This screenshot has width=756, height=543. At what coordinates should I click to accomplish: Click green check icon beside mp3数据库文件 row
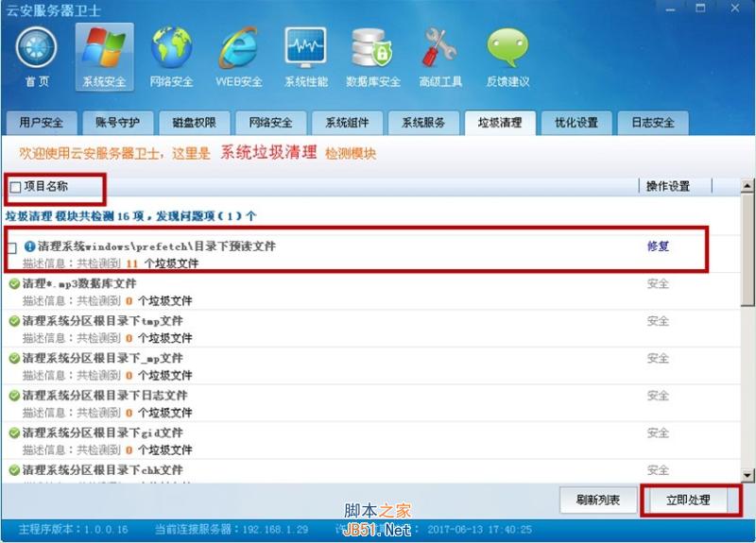pyautogui.click(x=14, y=284)
